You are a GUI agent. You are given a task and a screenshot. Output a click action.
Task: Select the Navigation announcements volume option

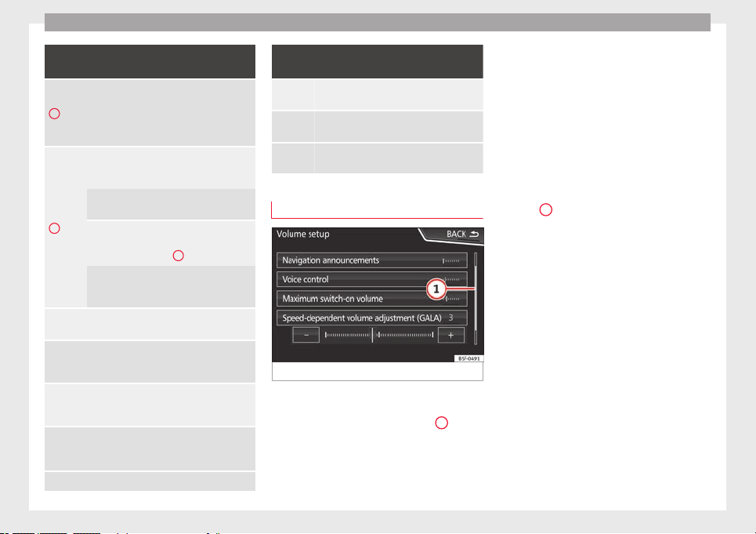371,260
